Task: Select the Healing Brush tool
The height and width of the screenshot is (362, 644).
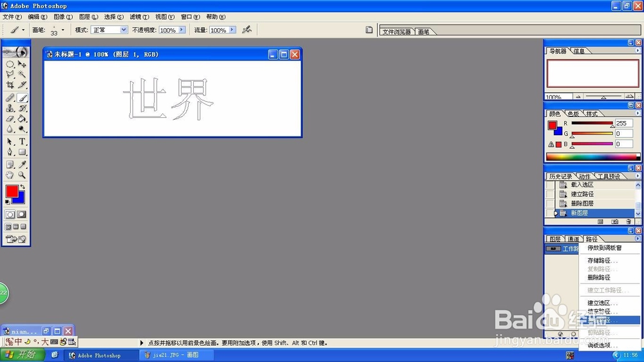Action: (10, 98)
